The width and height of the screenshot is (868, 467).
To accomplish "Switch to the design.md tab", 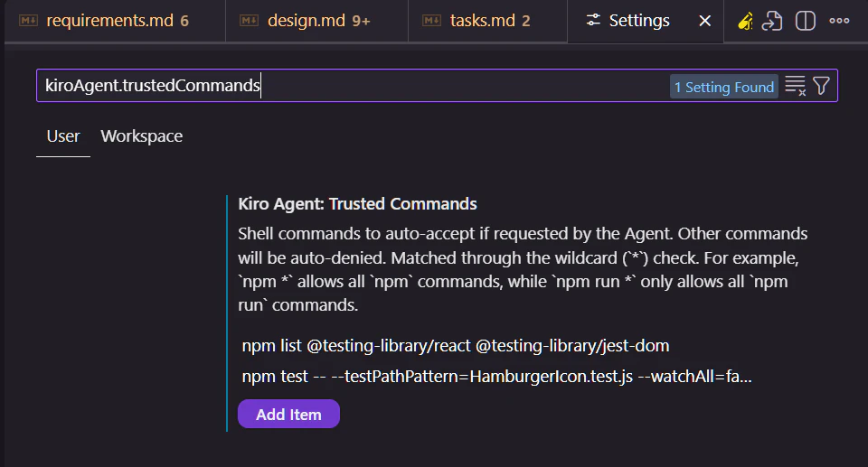I will (316, 21).
